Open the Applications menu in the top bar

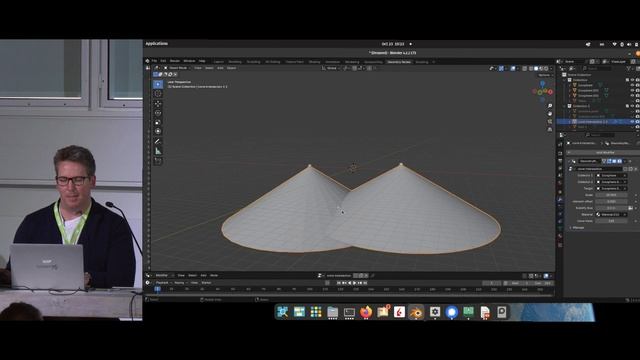coord(157,44)
